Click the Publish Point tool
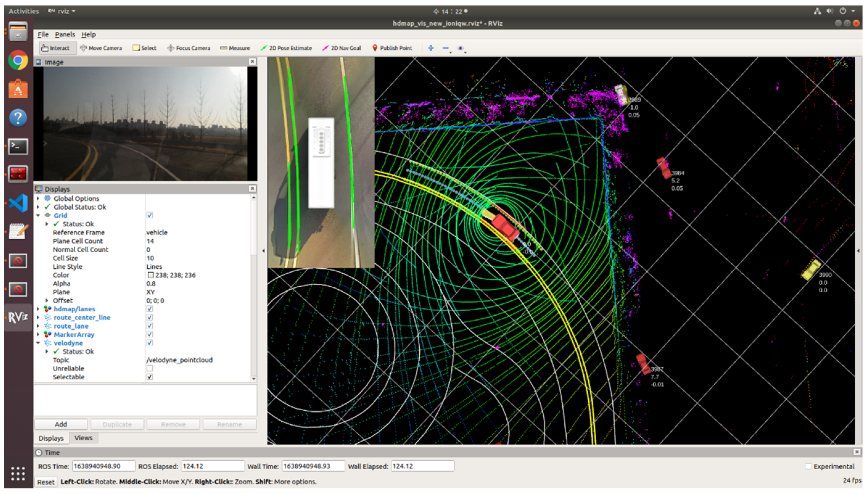The height and width of the screenshot is (494, 868). tap(392, 48)
